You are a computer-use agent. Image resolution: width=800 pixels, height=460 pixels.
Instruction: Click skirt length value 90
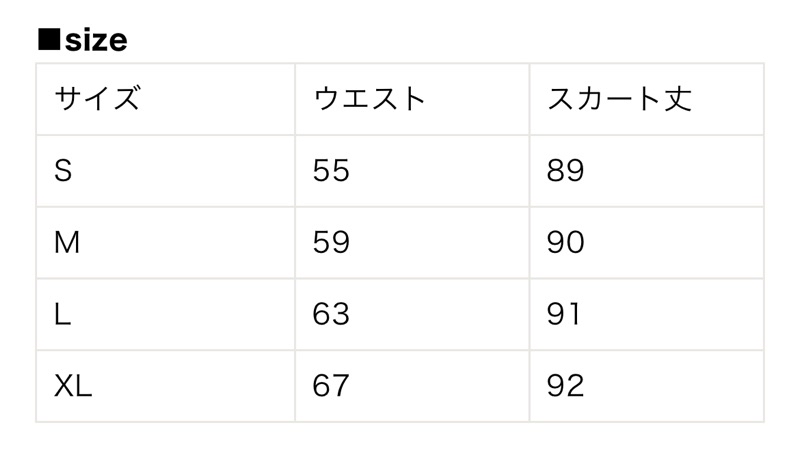(565, 243)
